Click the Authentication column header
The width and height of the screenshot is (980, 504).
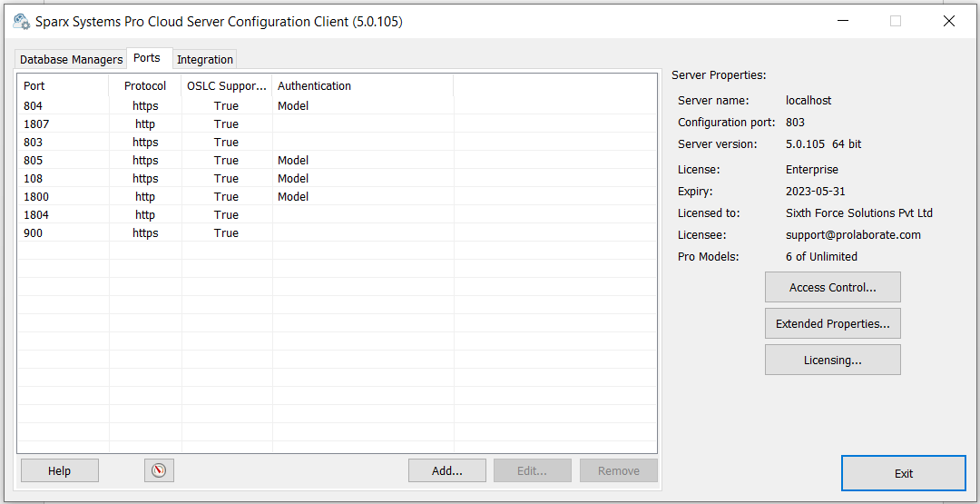point(362,85)
